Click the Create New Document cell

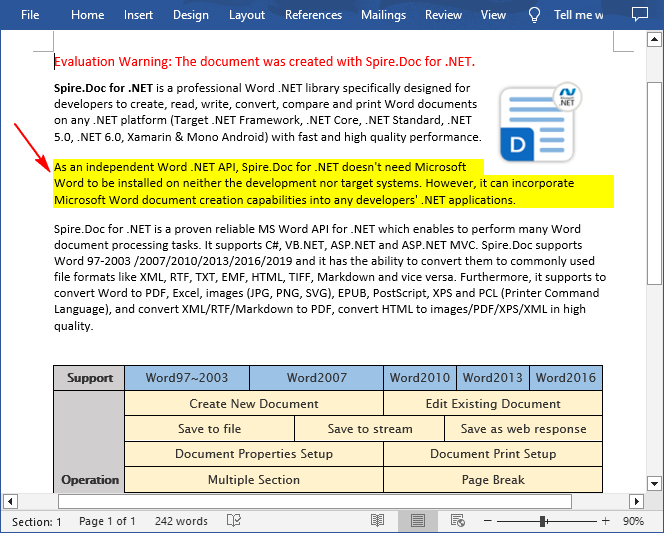click(x=254, y=403)
